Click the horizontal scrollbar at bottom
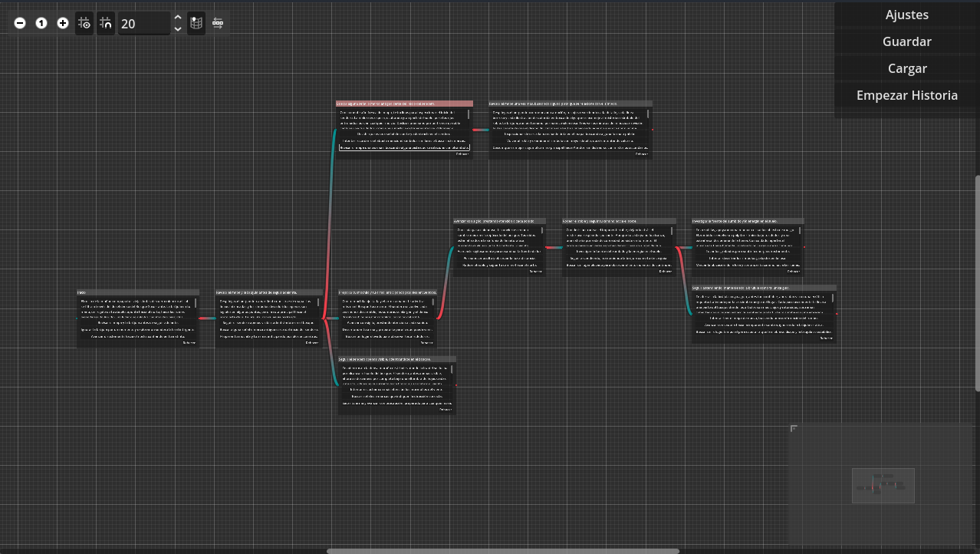This screenshot has width=980, height=554. coord(502,550)
